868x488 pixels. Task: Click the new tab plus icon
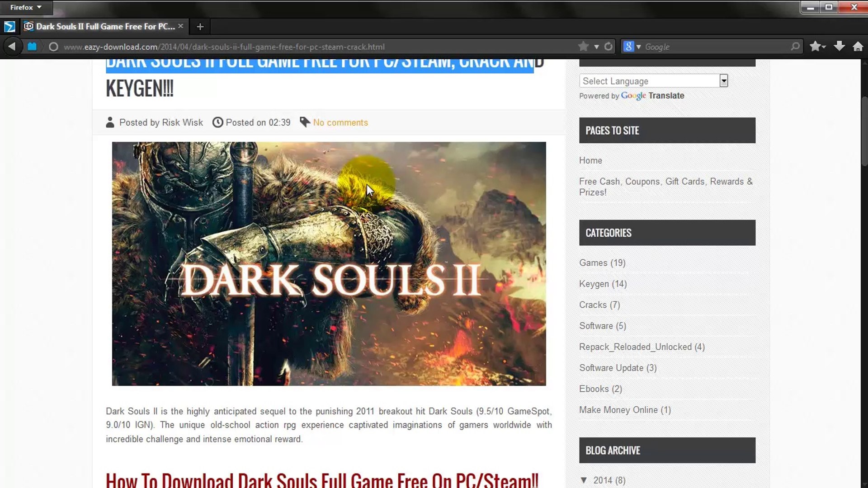(x=200, y=26)
